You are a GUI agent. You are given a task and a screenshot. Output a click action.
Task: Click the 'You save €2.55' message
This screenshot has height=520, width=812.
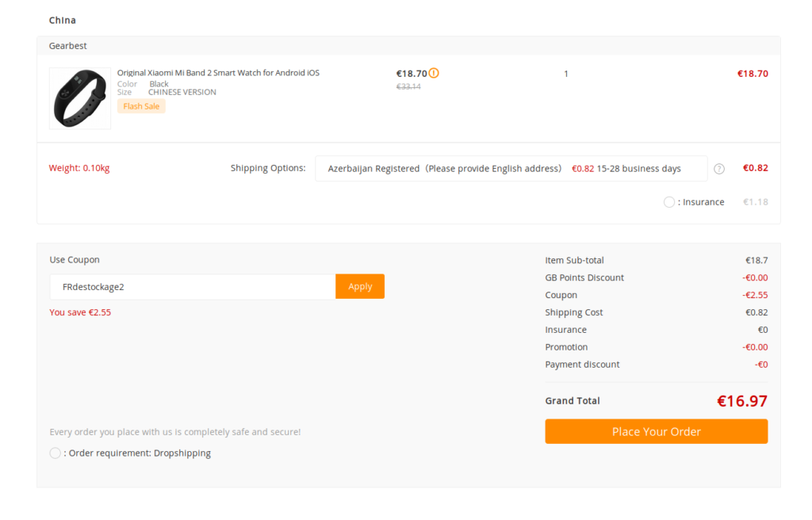pos(80,312)
